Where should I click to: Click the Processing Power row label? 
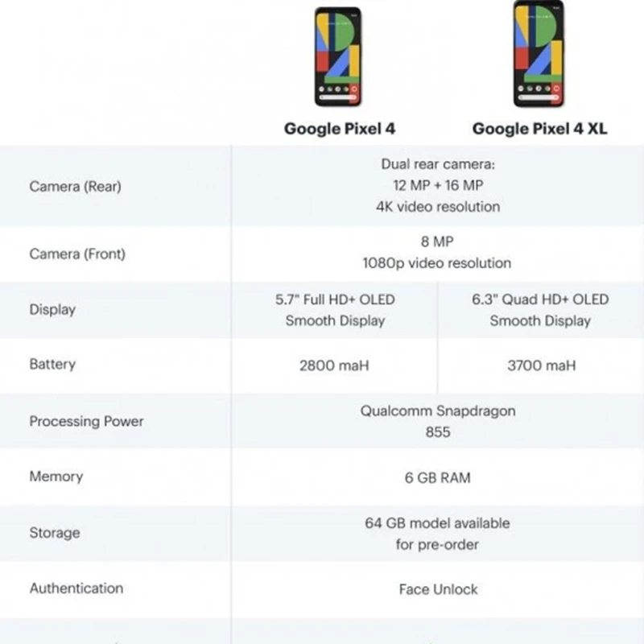[x=86, y=421]
